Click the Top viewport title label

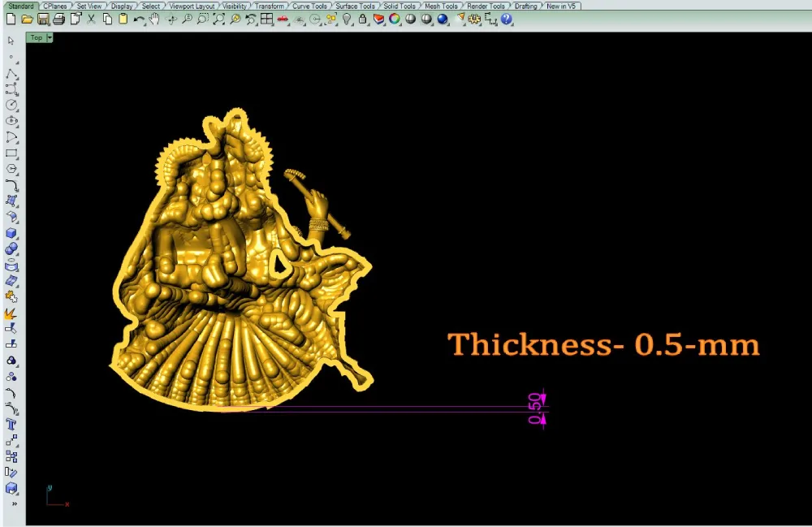[x=37, y=37]
